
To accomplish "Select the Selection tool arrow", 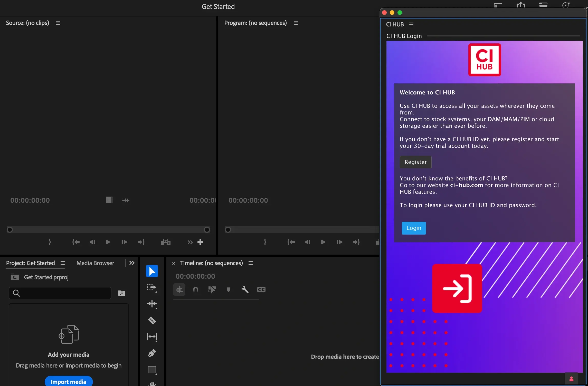I will point(152,271).
